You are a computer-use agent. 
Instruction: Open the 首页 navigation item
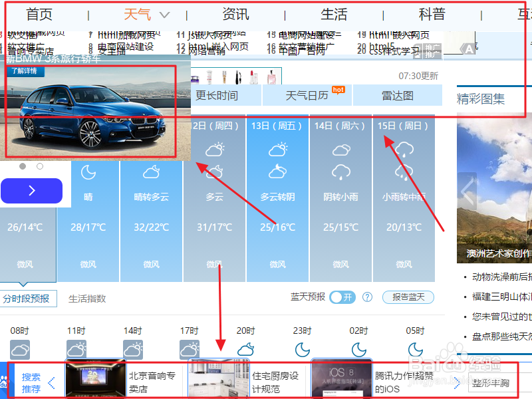[x=39, y=15]
